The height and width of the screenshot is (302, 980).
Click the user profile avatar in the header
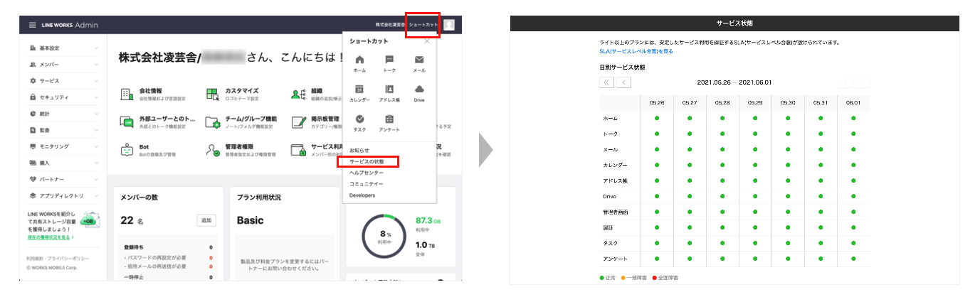point(449,25)
